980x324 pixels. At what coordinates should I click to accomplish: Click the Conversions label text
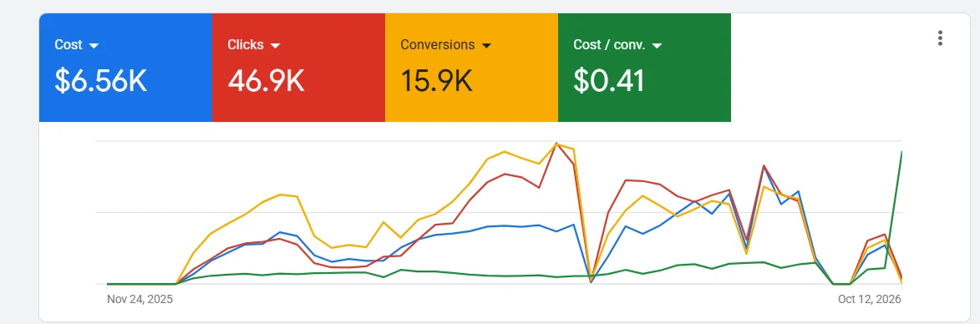coord(438,45)
